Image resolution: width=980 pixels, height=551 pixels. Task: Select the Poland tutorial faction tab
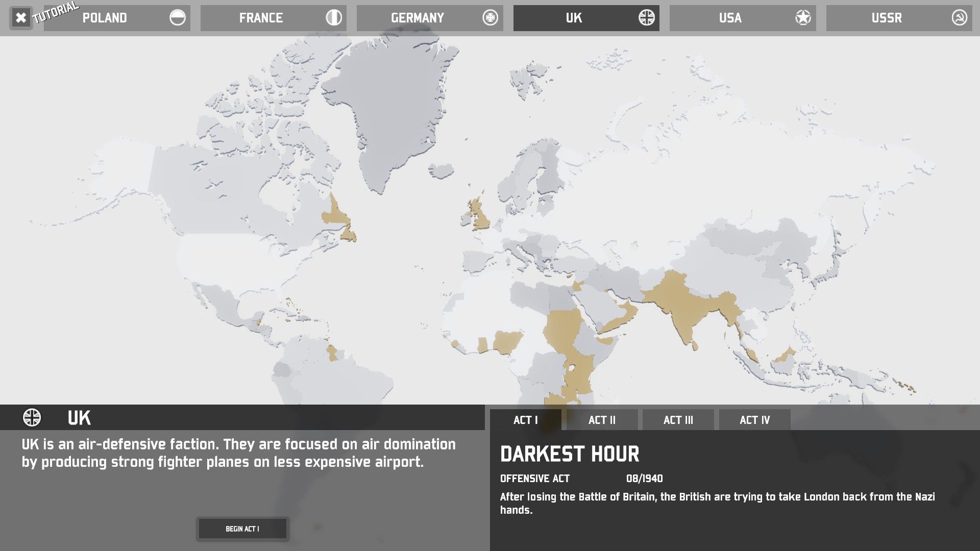coord(105,18)
